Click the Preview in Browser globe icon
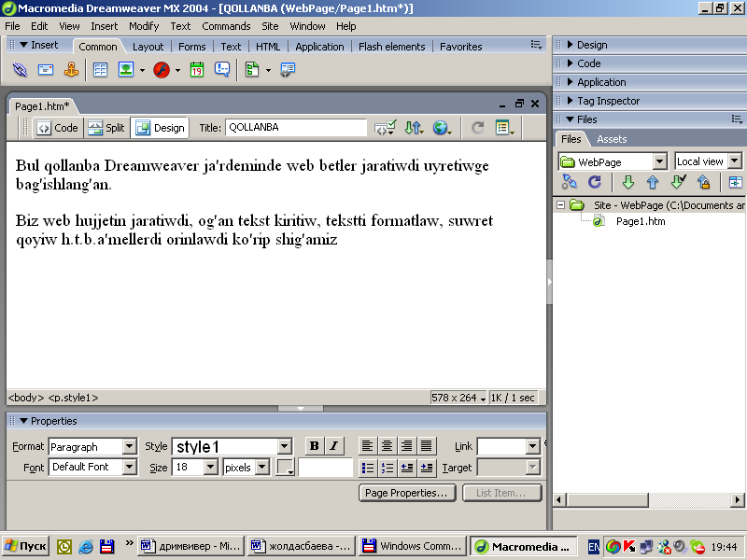Viewport: 747px width, 560px height. 442,128
